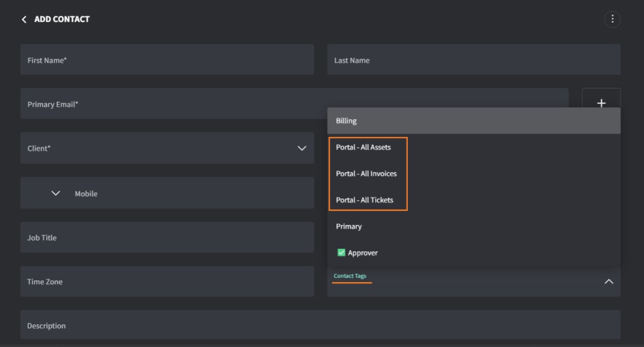Open the three-dot more options menu
644x347 pixels.
click(x=612, y=19)
